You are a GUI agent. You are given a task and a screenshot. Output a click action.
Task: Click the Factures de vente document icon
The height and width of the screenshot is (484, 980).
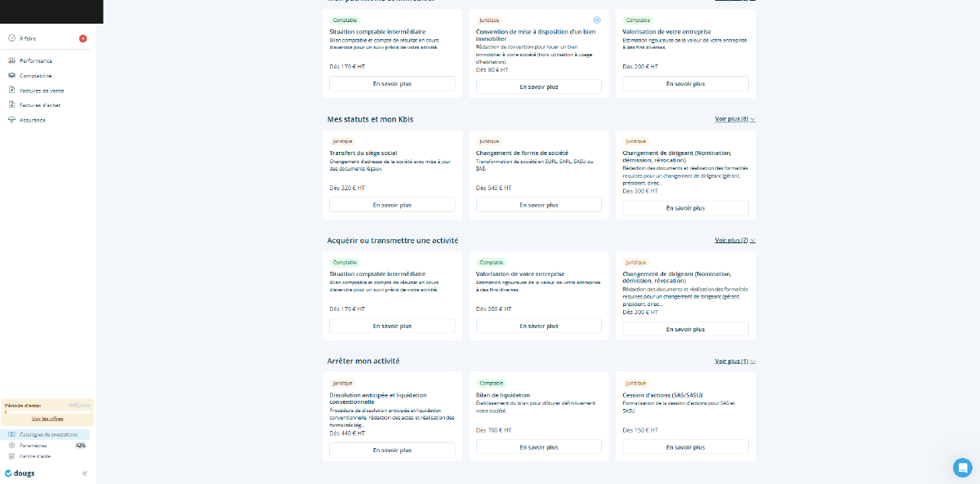coord(11,91)
